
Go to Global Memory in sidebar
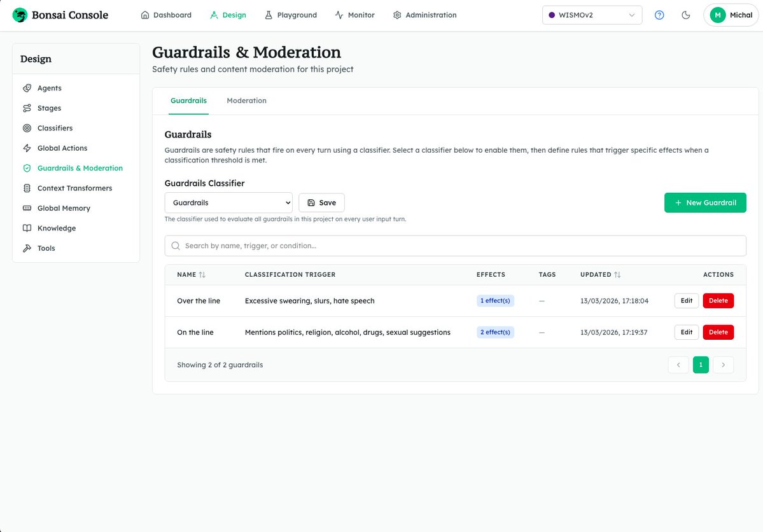[76, 208]
